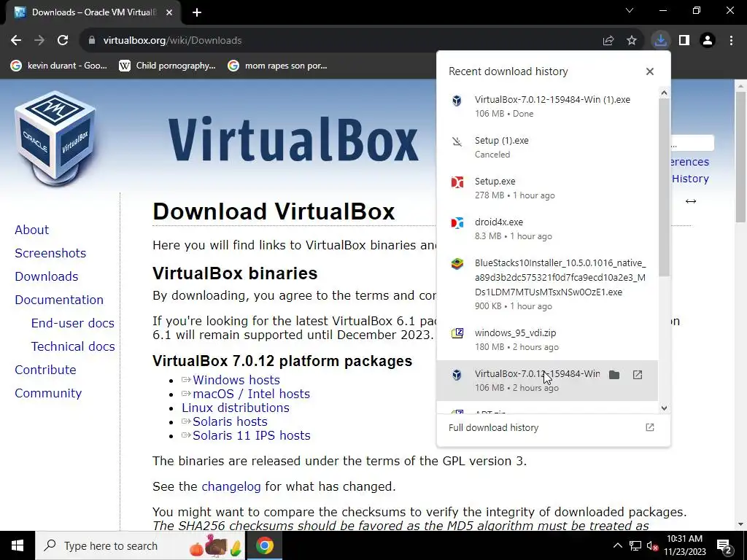The height and width of the screenshot is (560, 747).
Task: Click the Windows hosts download link
Action: (236, 380)
